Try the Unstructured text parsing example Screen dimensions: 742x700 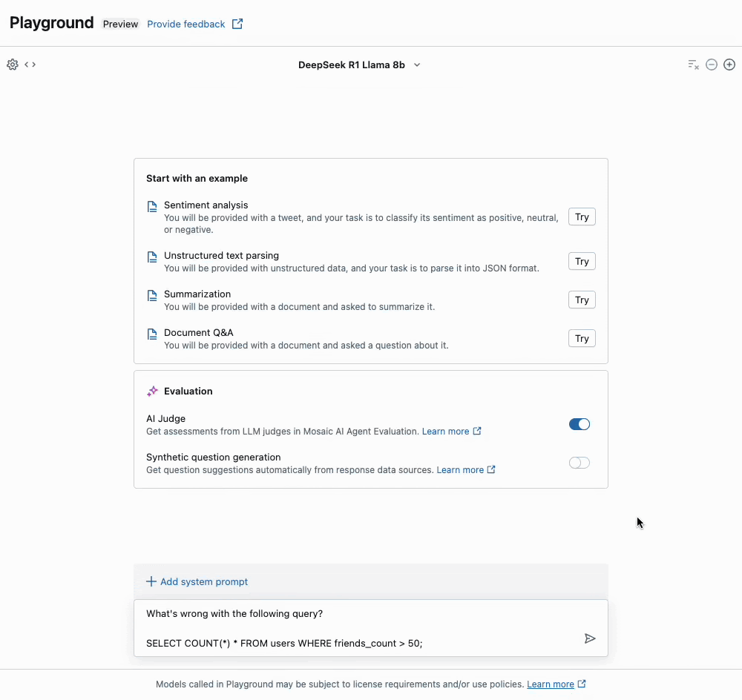tap(582, 261)
